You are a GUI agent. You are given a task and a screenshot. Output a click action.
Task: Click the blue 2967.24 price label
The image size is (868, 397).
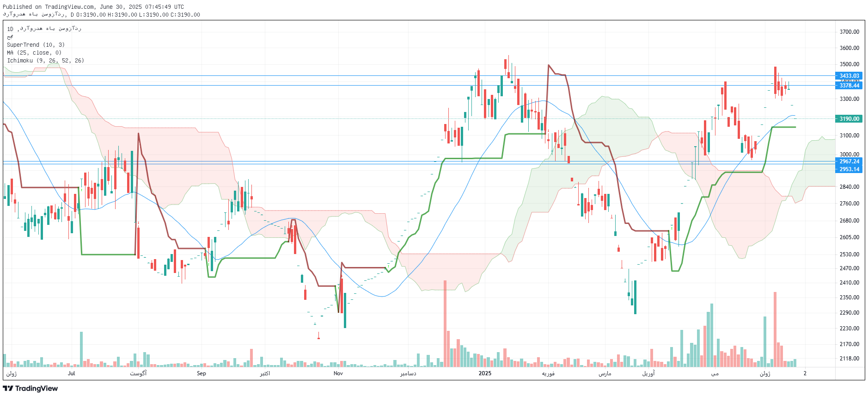[849, 161]
